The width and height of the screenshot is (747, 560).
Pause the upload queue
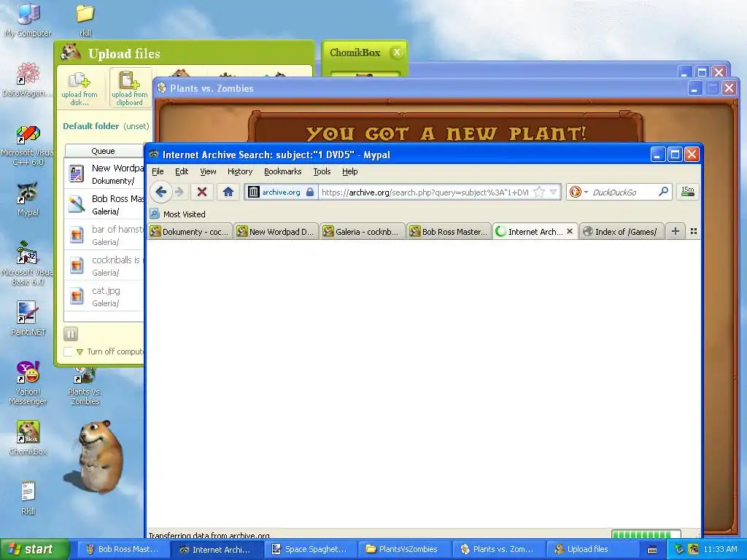pos(71,334)
